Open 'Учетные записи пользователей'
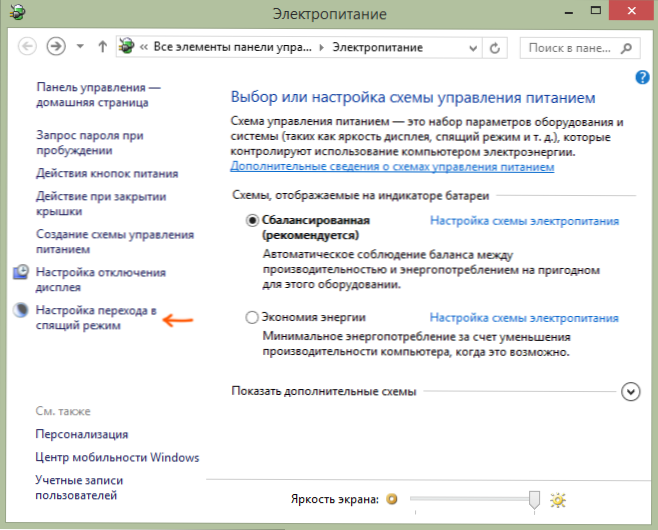 coord(79,488)
